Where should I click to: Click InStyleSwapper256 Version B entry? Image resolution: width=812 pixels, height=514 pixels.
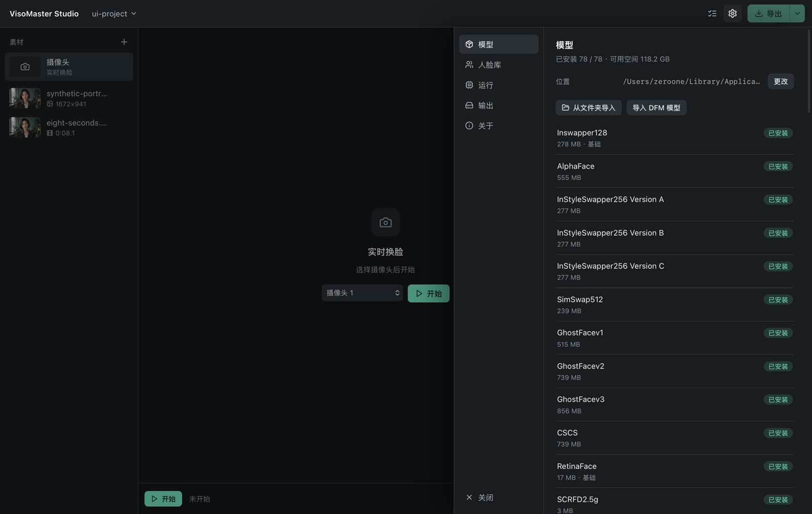click(675, 238)
